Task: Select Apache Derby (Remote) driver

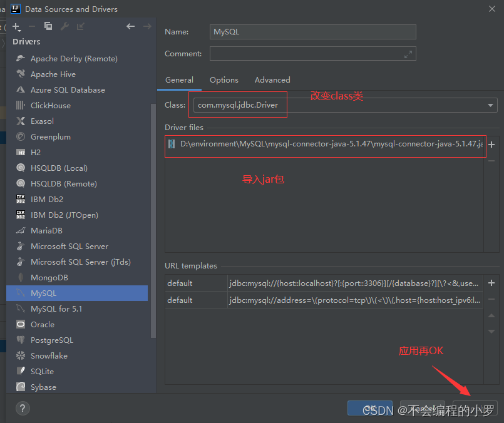Action: point(77,58)
